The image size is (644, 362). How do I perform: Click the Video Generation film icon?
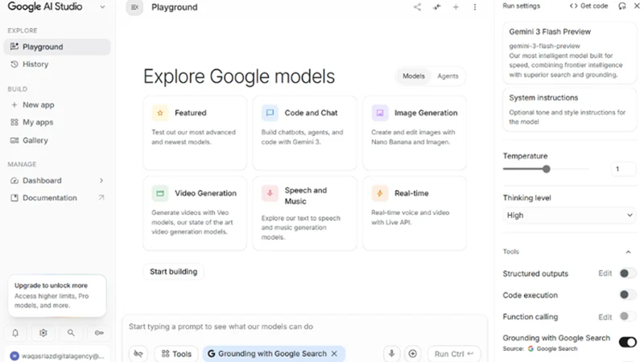click(x=160, y=193)
